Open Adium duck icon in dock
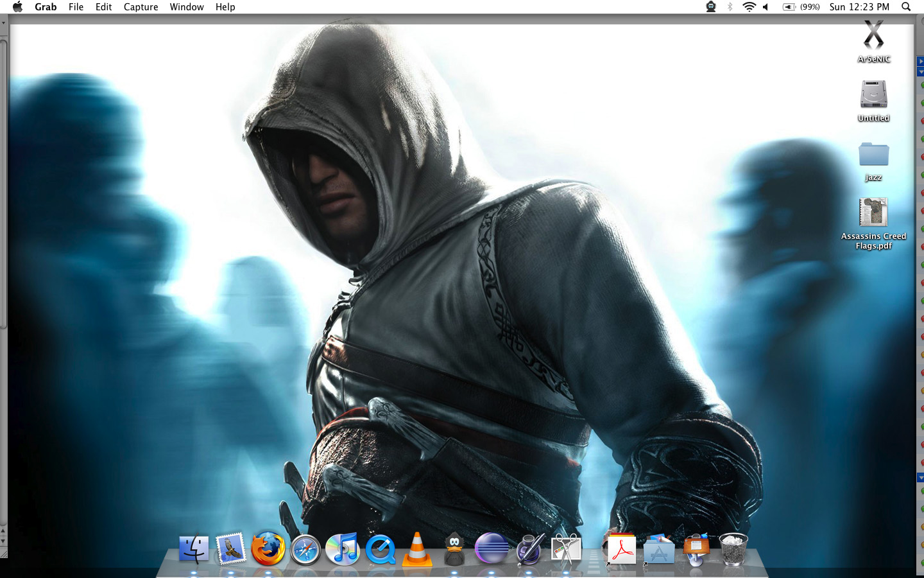The height and width of the screenshot is (578, 924). pos(454,549)
